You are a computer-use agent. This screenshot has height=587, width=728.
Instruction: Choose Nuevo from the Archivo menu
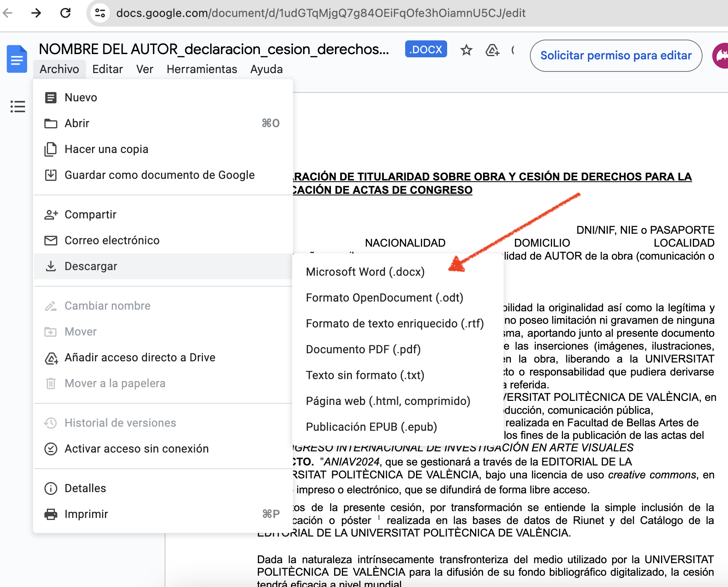163,98
